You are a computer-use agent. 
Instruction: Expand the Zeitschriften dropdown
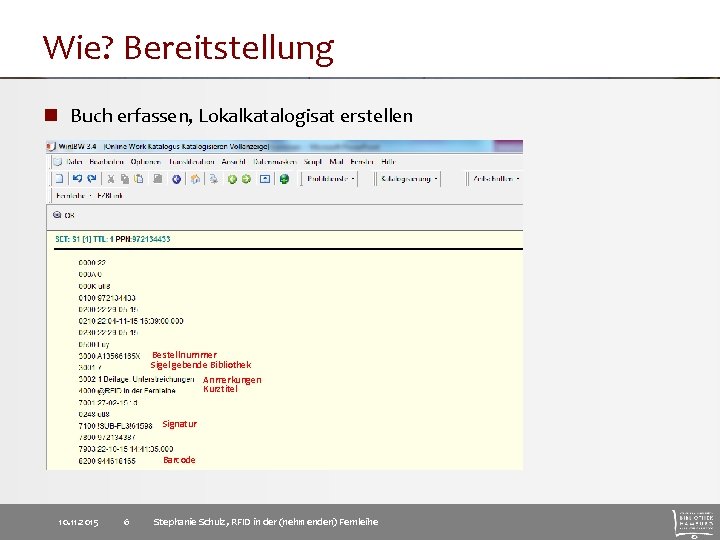tap(497, 179)
